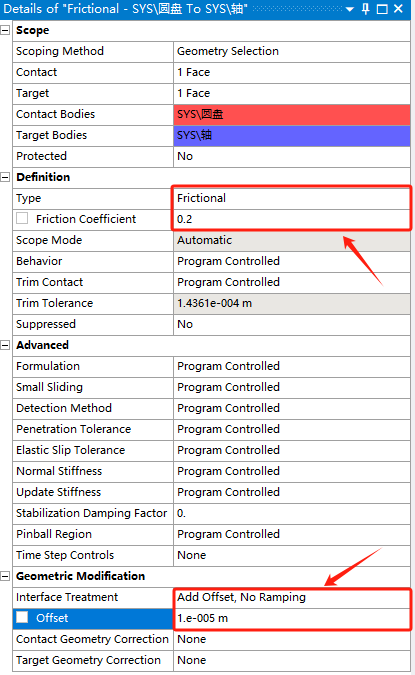Open the Type field showing Frictional
Viewport: 415px width, 675px height.
tap(291, 198)
